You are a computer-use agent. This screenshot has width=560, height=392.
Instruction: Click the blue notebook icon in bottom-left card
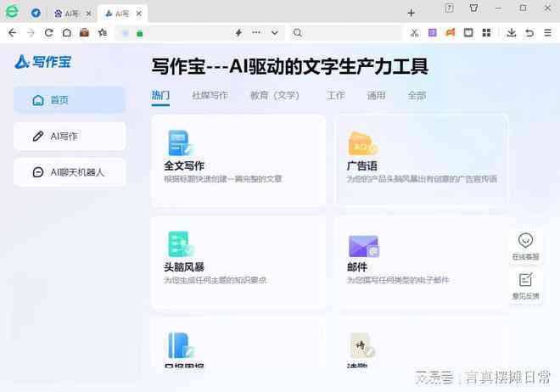click(180, 345)
